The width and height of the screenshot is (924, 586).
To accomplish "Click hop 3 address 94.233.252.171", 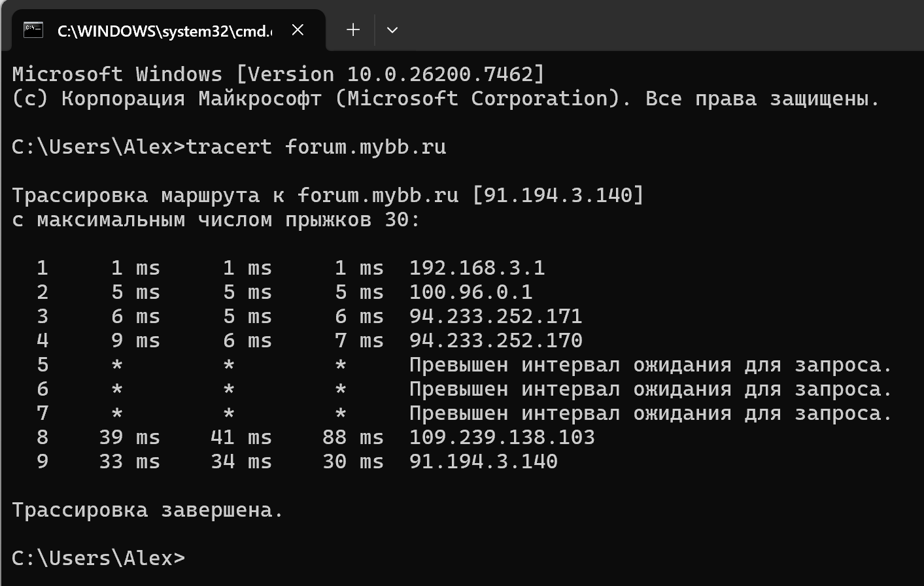I will [496, 316].
